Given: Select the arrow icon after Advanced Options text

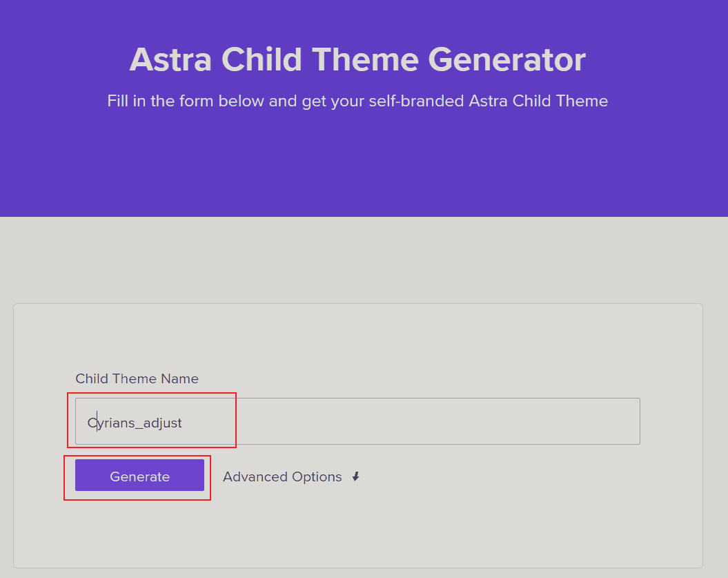Looking at the screenshot, I should (x=356, y=476).
